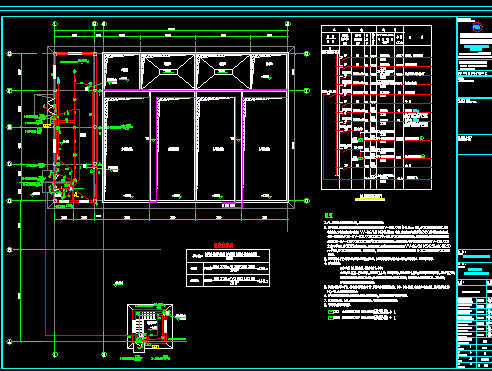Click the left X-crossed cell in floor plan

click(168, 72)
